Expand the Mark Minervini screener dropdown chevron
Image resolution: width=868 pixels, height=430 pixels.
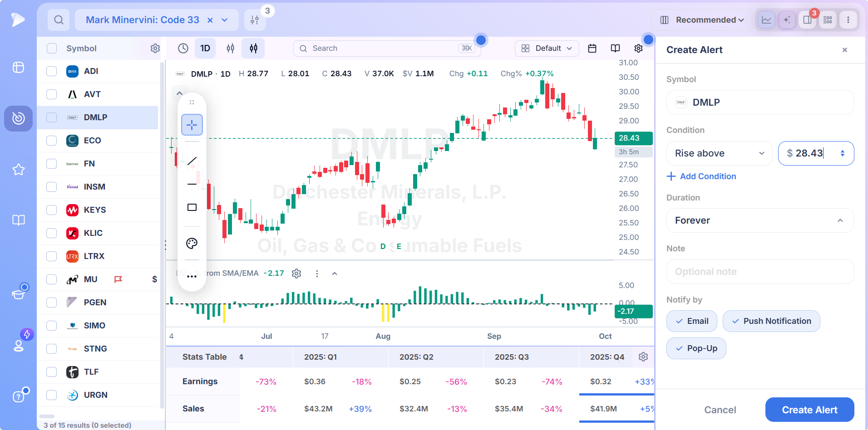click(224, 20)
